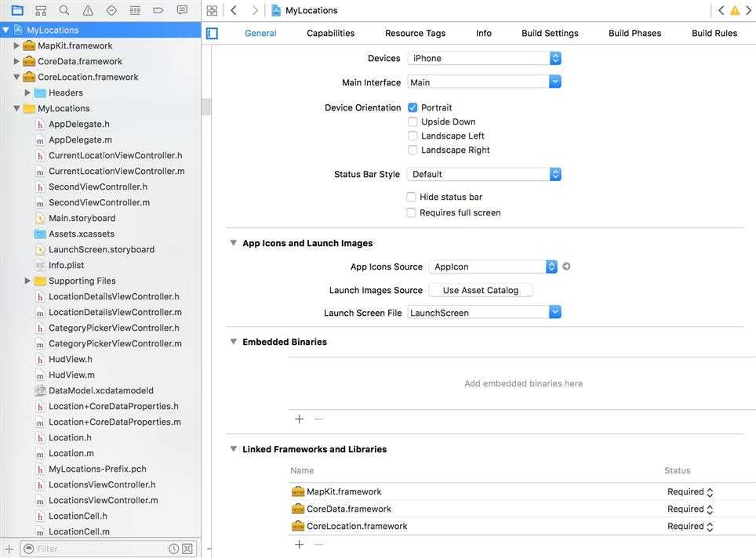Click the yellow warning icon in jump bar
This screenshot has height=558, width=756.
pos(735,11)
